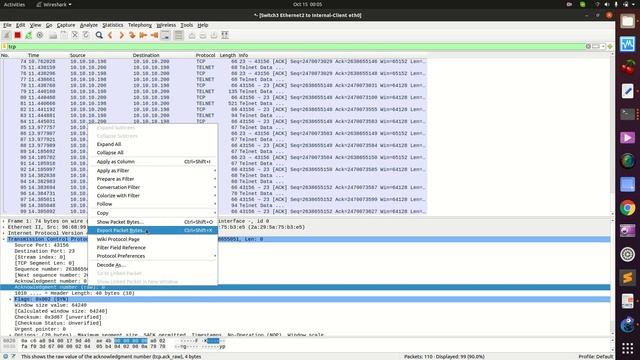The width and height of the screenshot is (640, 360).
Task: Go forward in packet history arrow
Action: 121,36
